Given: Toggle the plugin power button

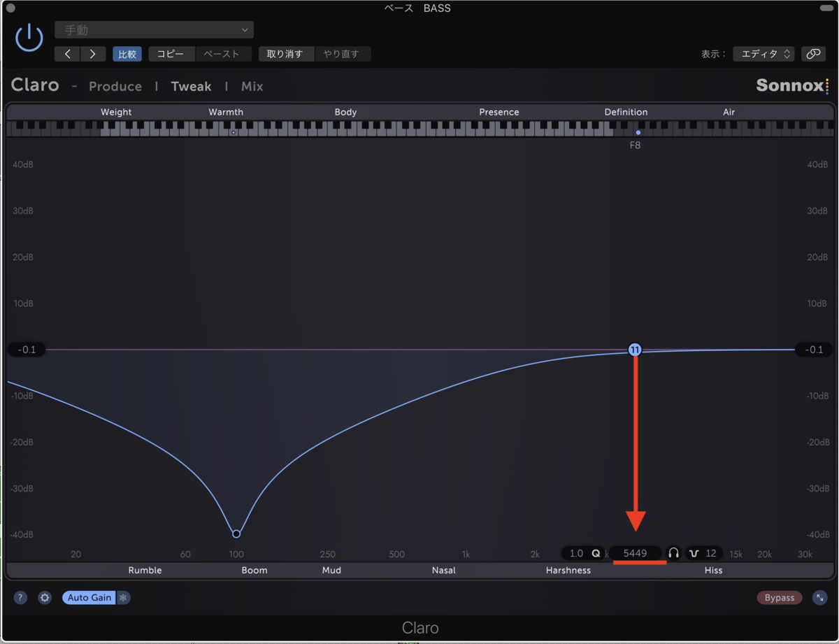Looking at the screenshot, I should tap(29, 37).
